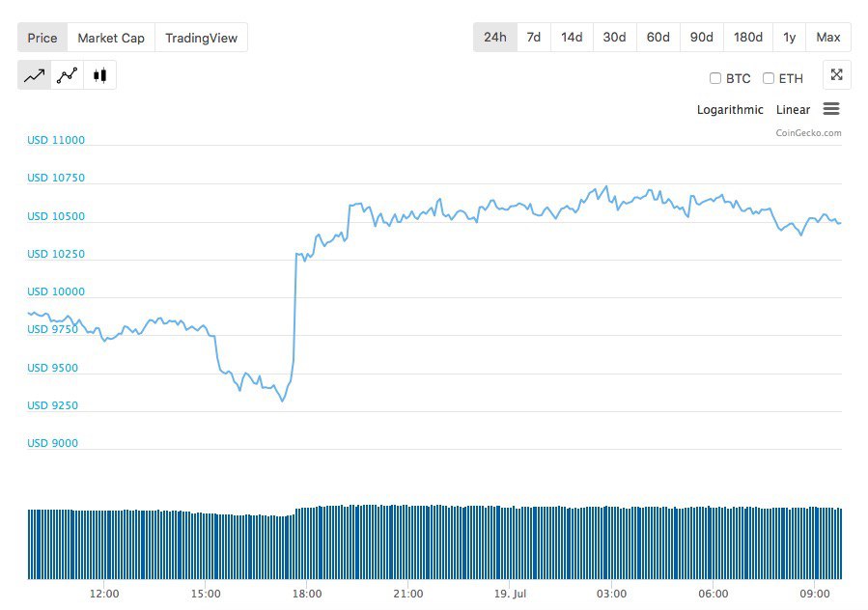
Task: Select the simple line chart icon
Action: coord(35,74)
